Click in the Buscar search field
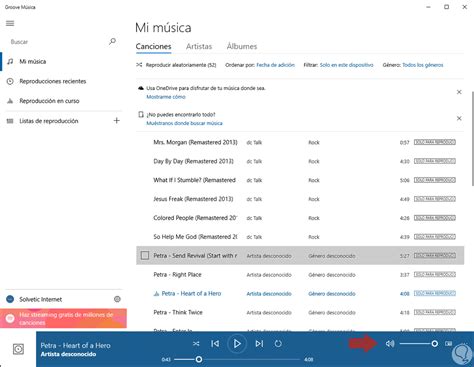 pyautogui.click(x=58, y=42)
